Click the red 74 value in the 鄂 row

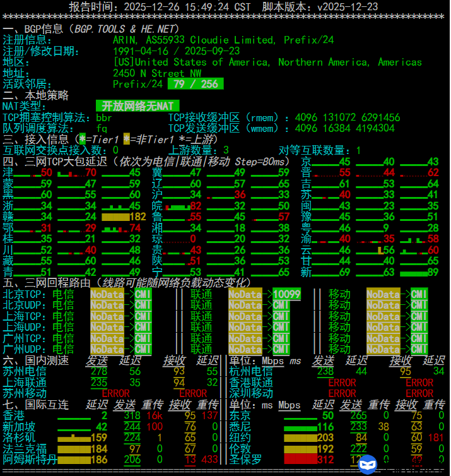[x=135, y=228]
